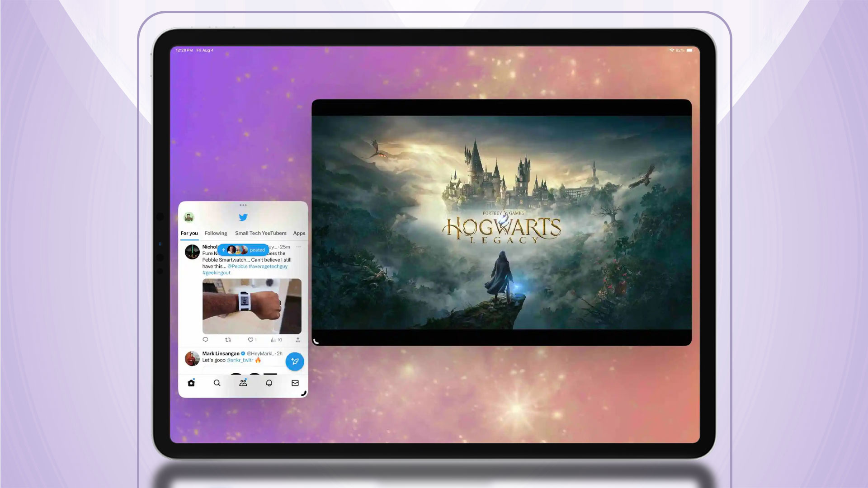Tap the Twitter bird logo
This screenshot has height=488, width=868.
pos(243,217)
